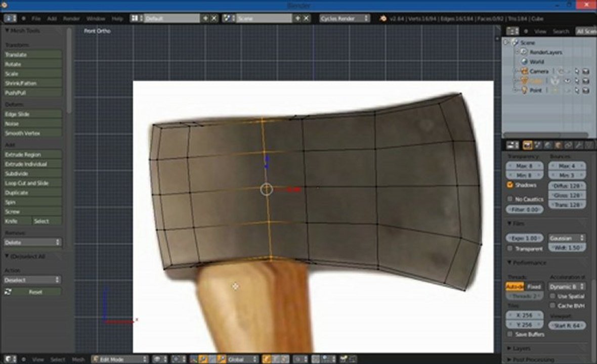Toggle Point lamp renderability icon
This screenshot has height=364, width=597.
tap(586, 90)
